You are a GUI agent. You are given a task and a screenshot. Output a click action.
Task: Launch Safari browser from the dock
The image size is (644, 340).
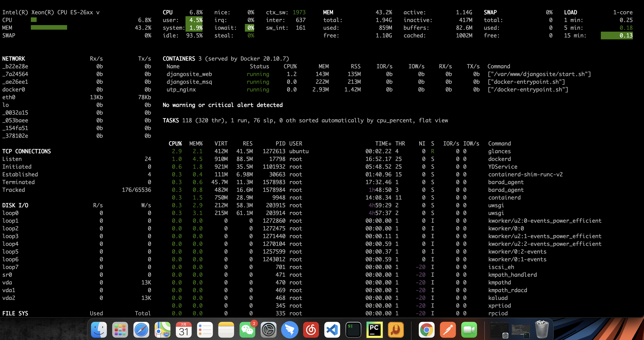141,330
